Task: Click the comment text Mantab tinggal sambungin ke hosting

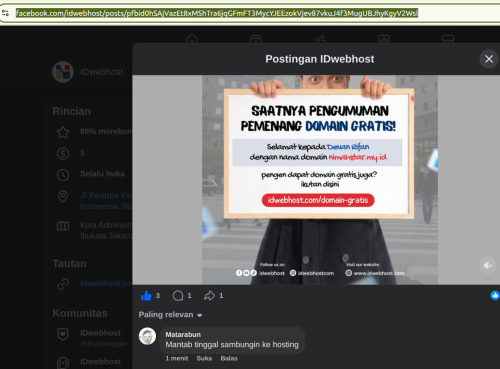Action: [x=232, y=344]
